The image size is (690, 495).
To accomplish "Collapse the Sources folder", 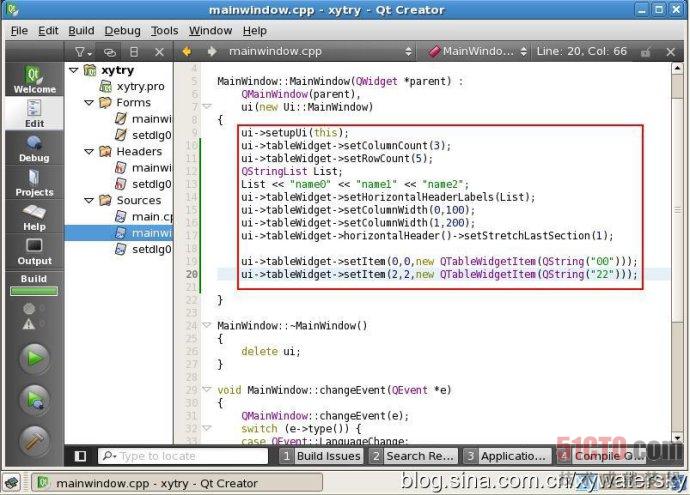I will [x=89, y=200].
